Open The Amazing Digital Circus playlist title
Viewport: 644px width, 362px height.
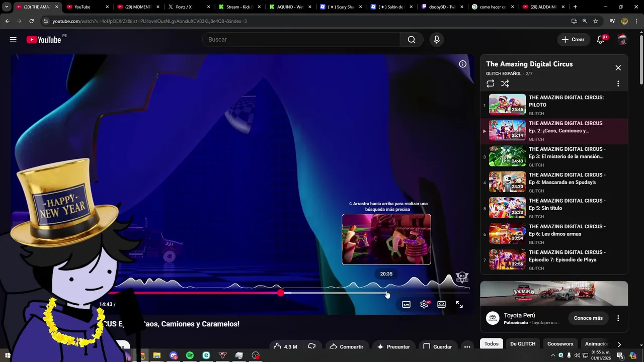tap(529, 64)
